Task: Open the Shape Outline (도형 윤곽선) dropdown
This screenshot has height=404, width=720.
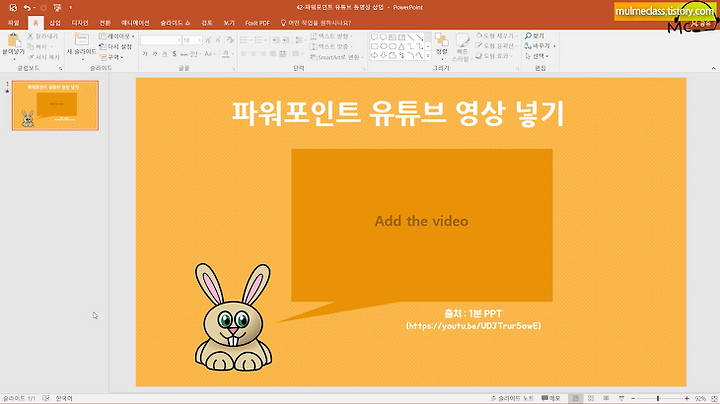Action: (x=495, y=46)
